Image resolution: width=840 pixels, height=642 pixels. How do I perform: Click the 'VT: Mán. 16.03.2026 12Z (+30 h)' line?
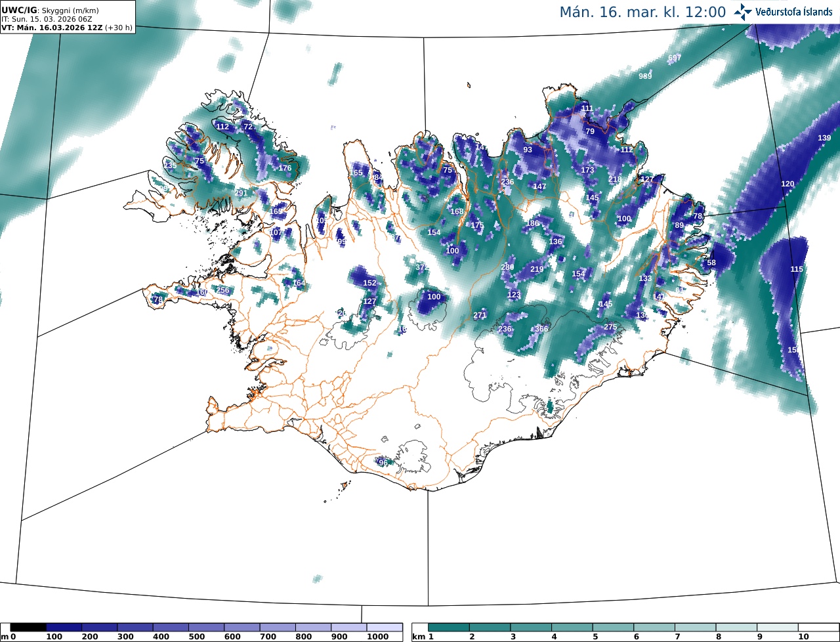[66, 28]
